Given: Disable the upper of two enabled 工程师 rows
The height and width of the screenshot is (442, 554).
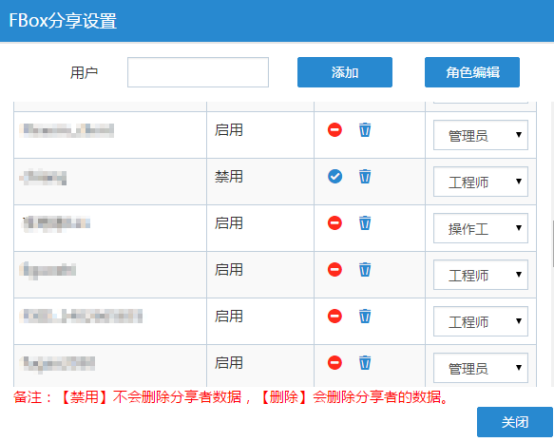Looking at the screenshot, I should pos(335,270).
